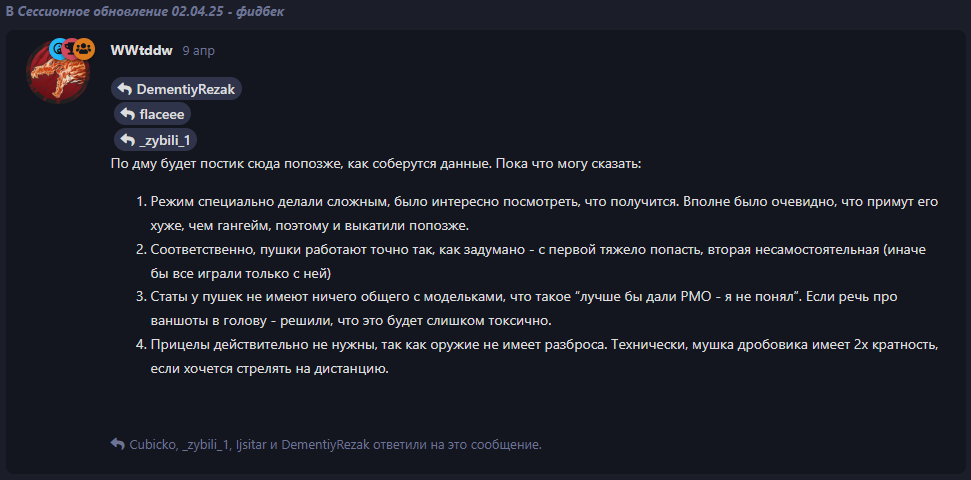The width and height of the screenshot is (971, 480).
Task: Jump to the quoted flaceee reply chip
Action: pos(153,115)
